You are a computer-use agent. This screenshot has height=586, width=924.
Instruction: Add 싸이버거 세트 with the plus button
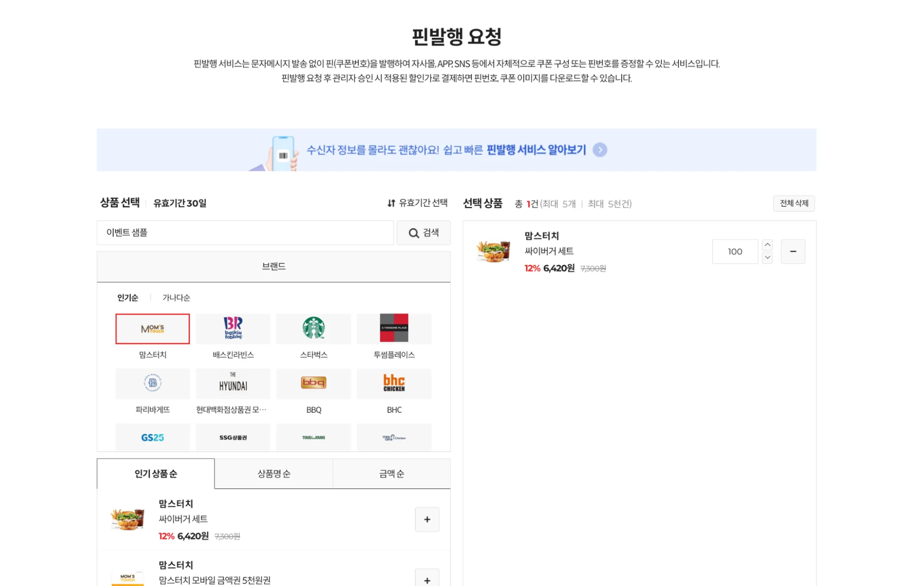(426, 519)
